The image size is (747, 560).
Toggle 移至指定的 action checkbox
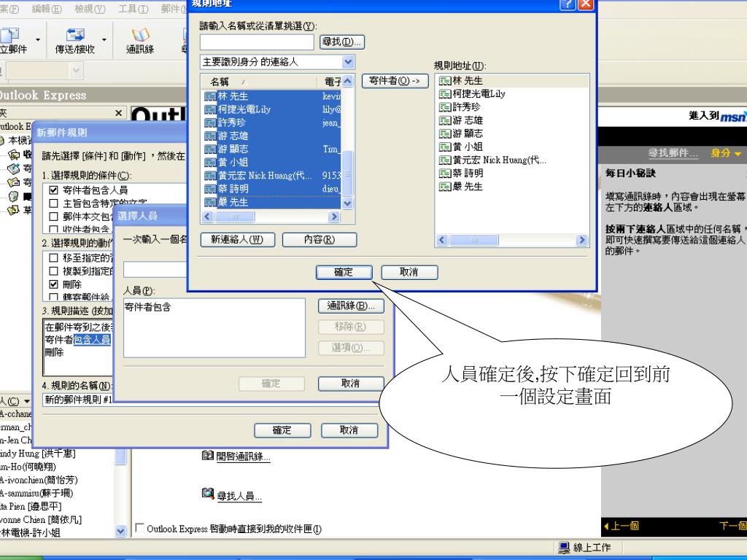(x=53, y=258)
